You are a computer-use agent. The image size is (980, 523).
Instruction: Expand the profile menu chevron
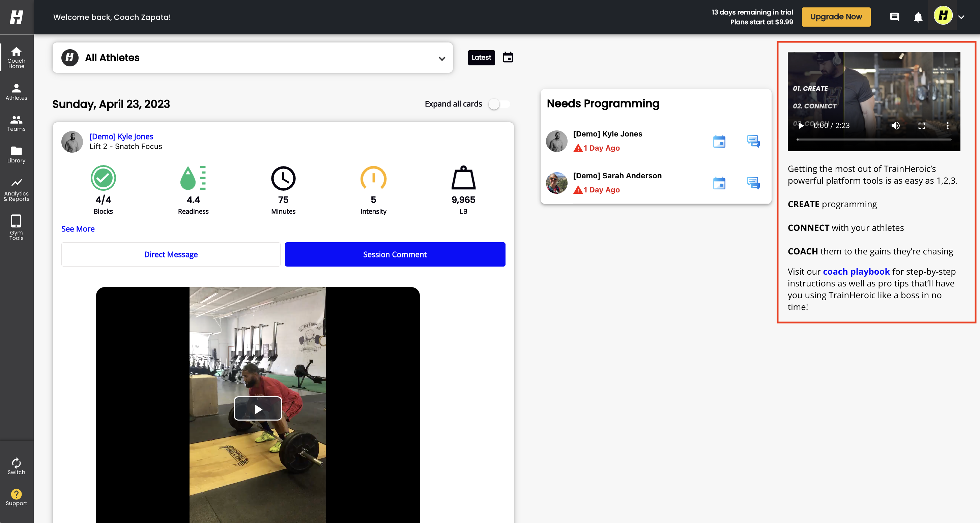tap(961, 17)
